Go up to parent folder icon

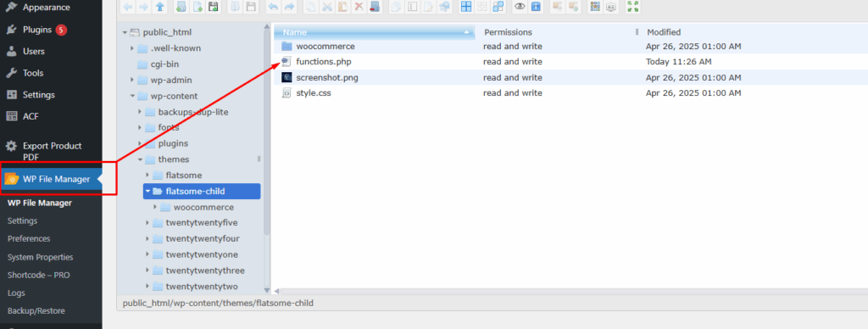pos(159,7)
